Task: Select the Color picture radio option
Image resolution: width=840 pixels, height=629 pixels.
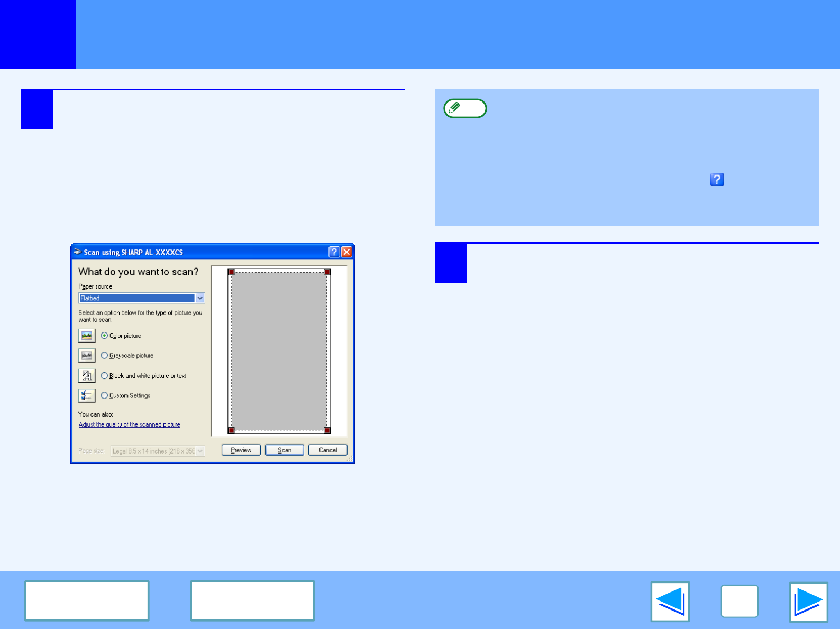Action: (x=105, y=336)
